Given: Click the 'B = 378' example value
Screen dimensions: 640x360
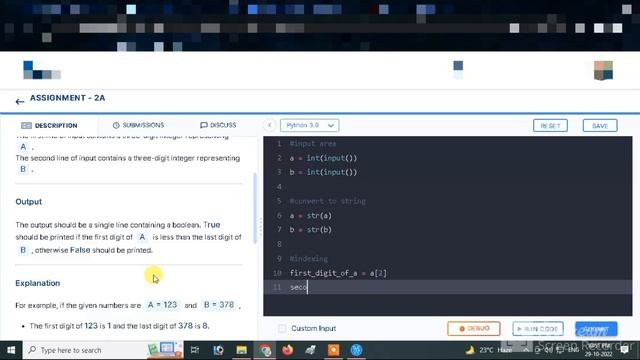Looking at the screenshot, I should (218, 305).
